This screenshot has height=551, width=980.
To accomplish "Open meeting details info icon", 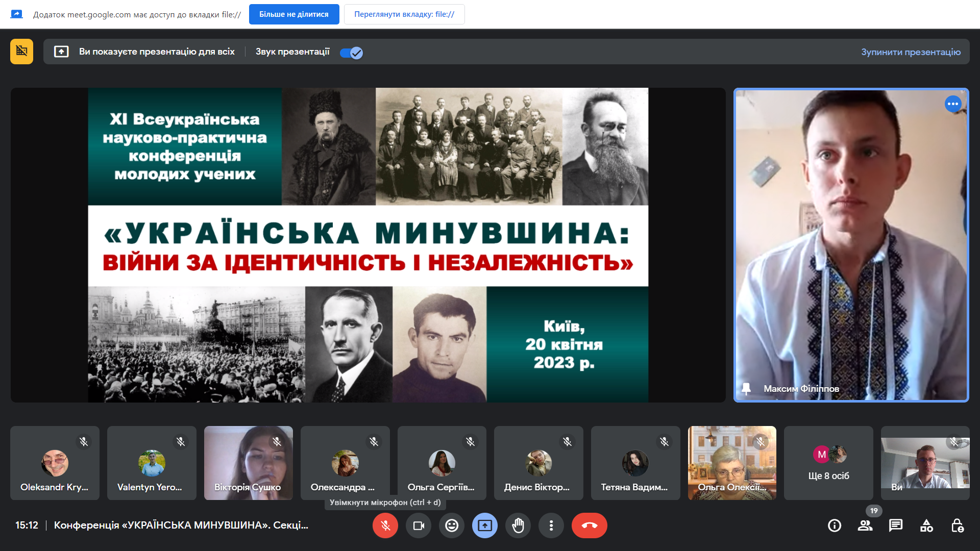I will click(x=835, y=525).
